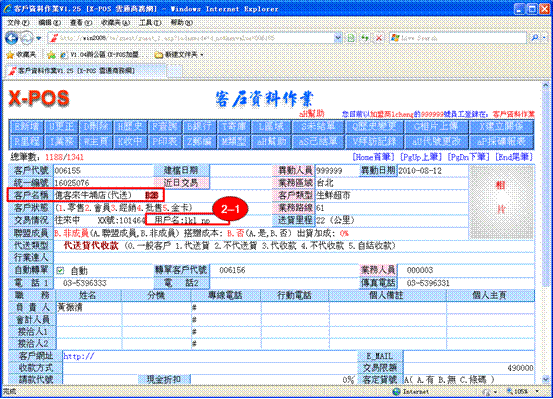
Task: Click the vertical page scrollbar
Action: (545, 232)
